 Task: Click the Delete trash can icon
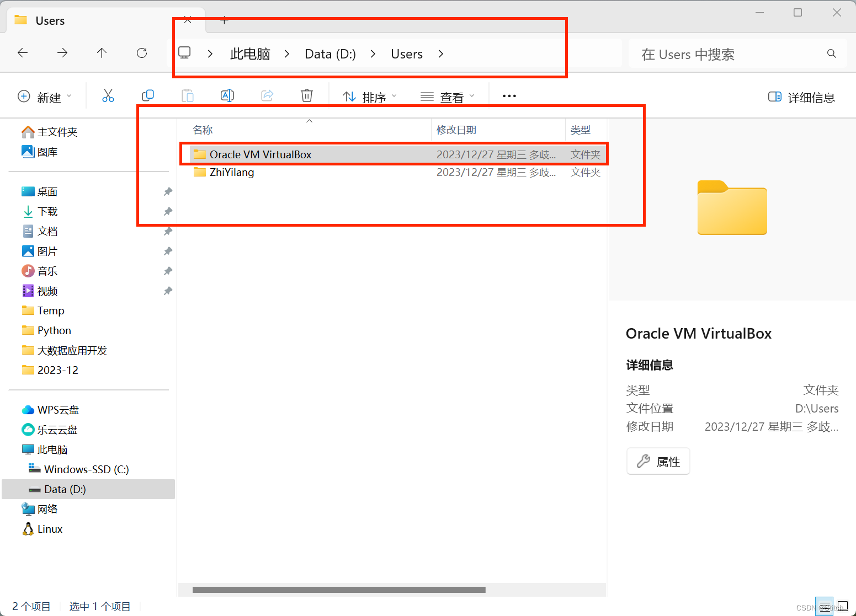[307, 96]
